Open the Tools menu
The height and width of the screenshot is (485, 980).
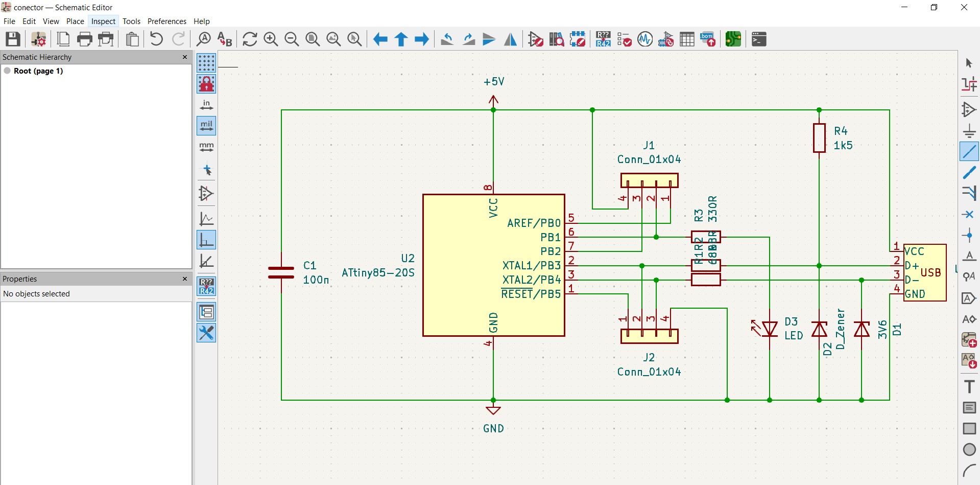[x=131, y=21]
